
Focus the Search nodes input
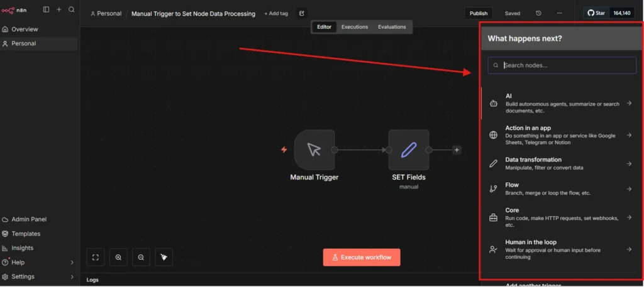(562, 65)
